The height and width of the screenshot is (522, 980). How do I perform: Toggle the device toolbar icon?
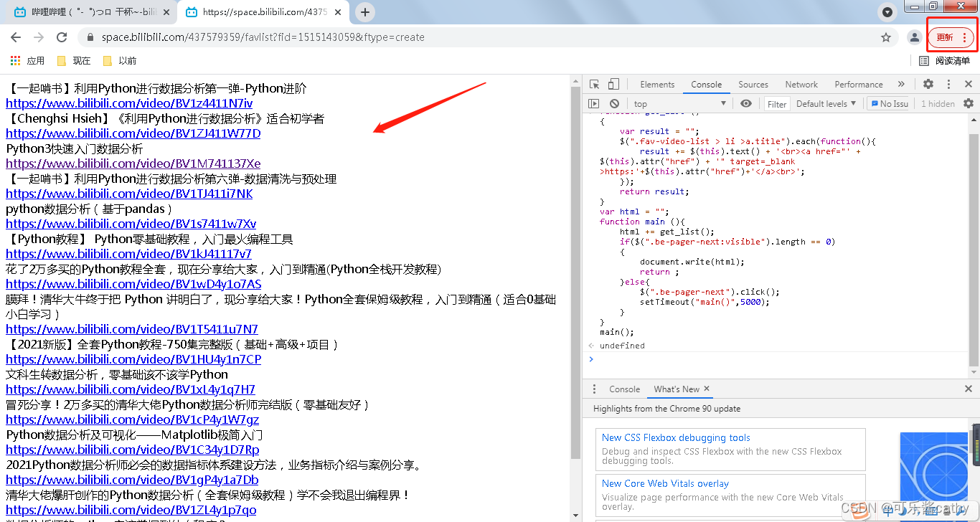pos(613,85)
